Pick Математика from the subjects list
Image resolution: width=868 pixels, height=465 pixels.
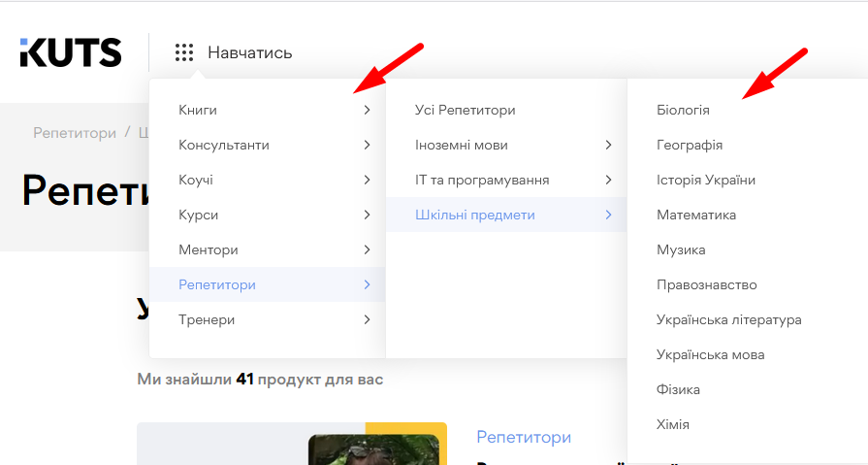[695, 216]
